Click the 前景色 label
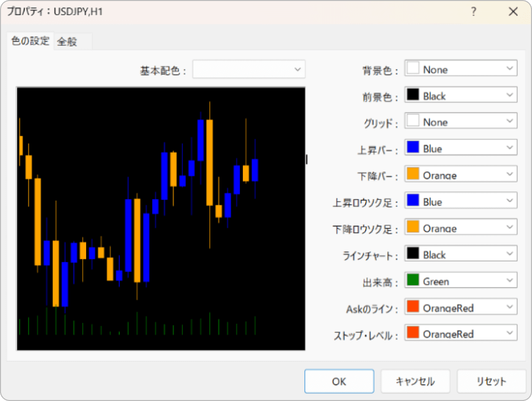532x401 pixels. click(380, 97)
